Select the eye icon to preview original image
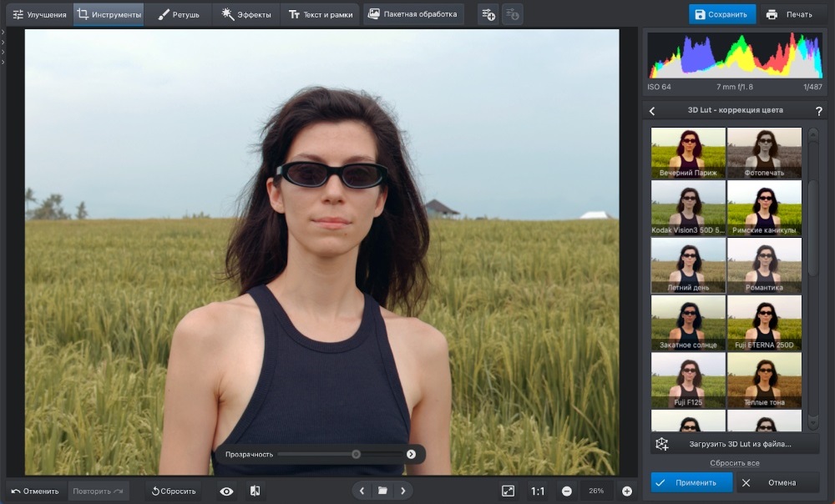This screenshot has width=835, height=504. click(x=225, y=491)
